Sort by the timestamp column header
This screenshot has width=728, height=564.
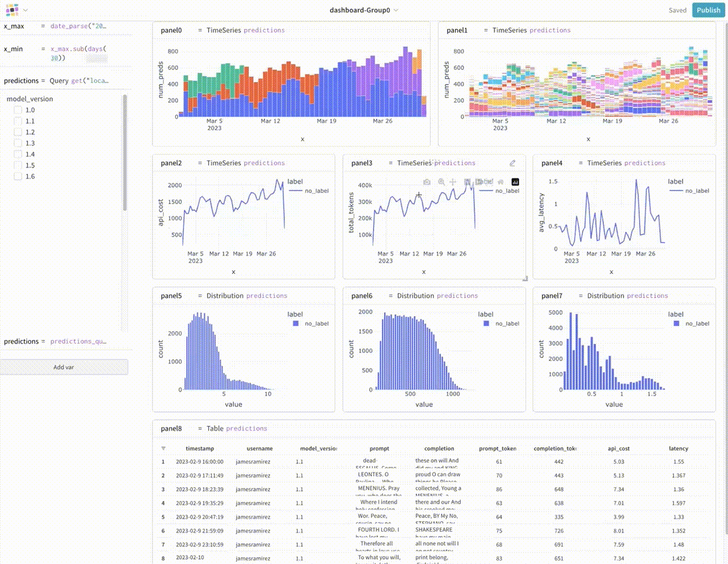coord(200,449)
